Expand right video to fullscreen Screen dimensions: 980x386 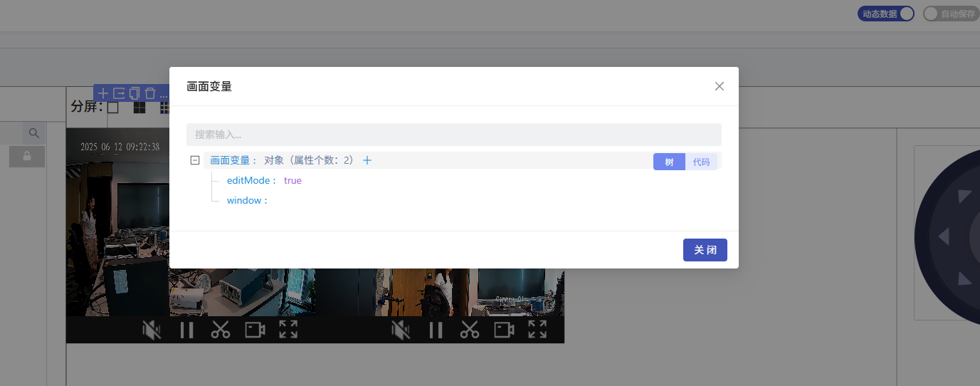pos(537,329)
